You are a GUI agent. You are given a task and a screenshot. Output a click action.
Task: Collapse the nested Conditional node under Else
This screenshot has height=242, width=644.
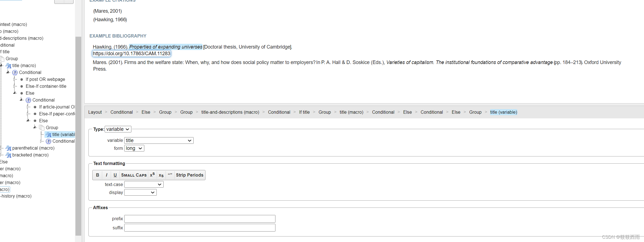click(x=21, y=100)
